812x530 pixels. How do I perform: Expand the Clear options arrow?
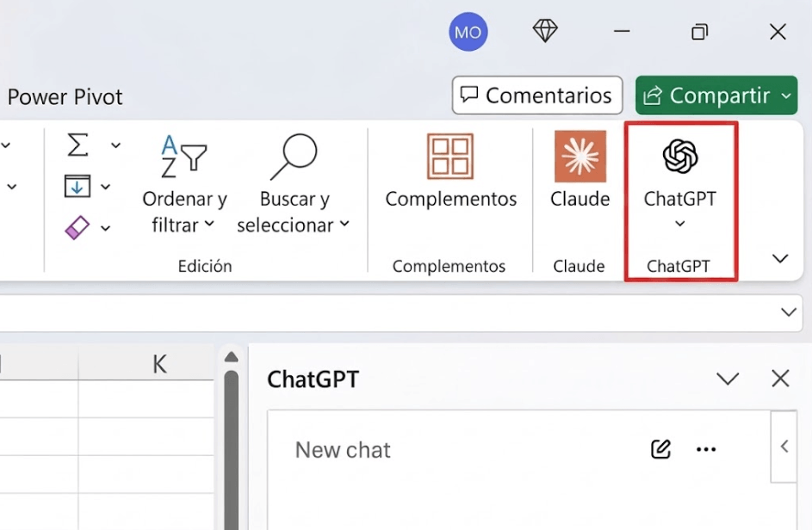click(x=106, y=228)
